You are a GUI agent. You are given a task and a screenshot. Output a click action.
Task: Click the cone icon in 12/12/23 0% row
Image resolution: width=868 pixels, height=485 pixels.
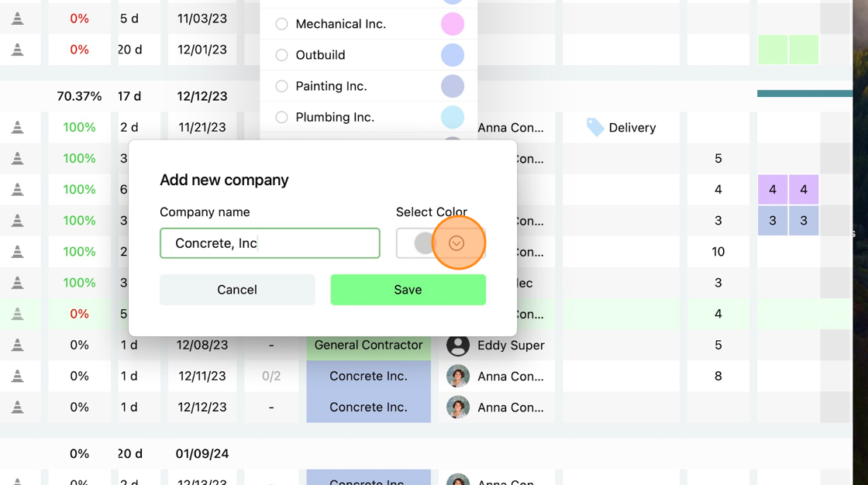pyautogui.click(x=18, y=407)
